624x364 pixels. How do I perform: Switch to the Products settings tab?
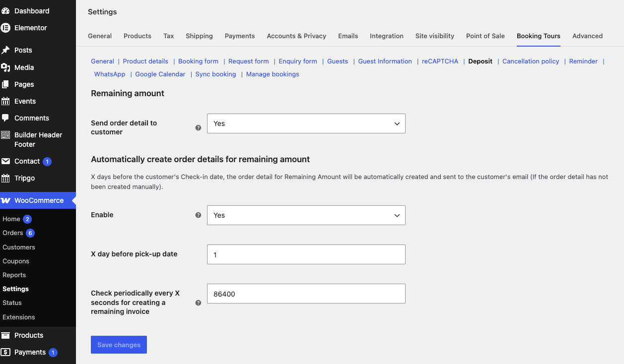point(138,36)
